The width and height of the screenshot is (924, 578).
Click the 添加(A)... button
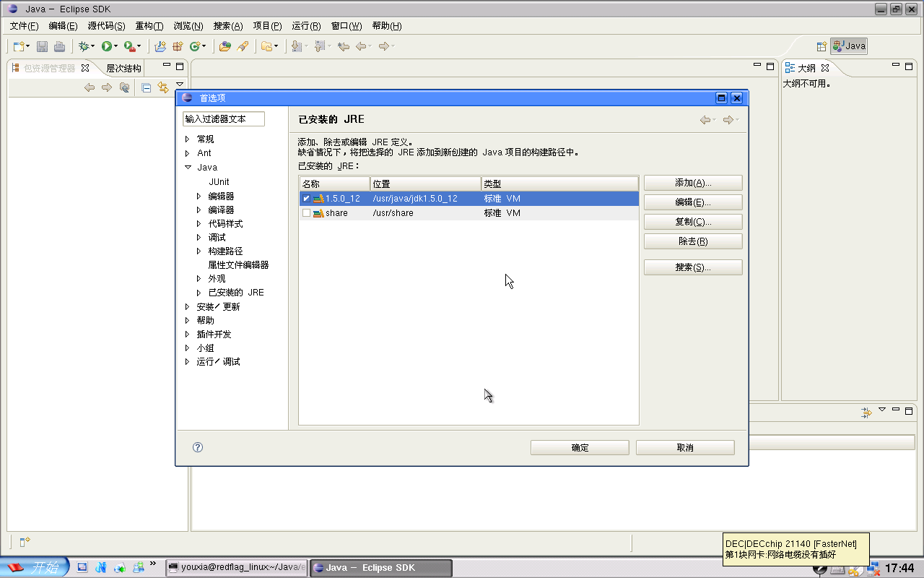click(693, 183)
